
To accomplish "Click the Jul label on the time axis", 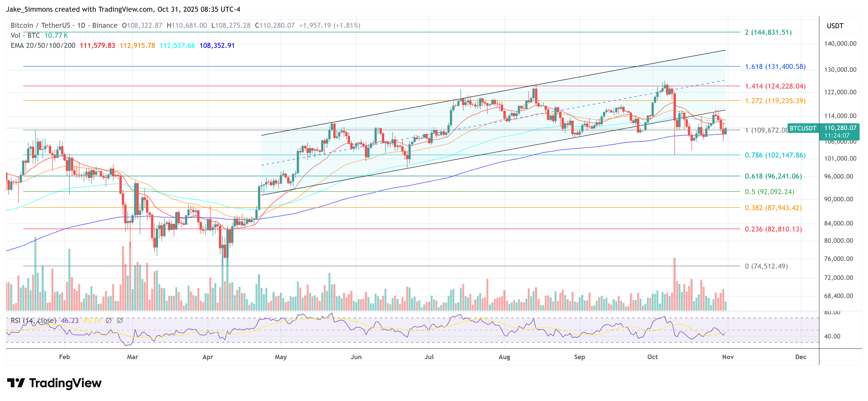I will coord(428,357).
